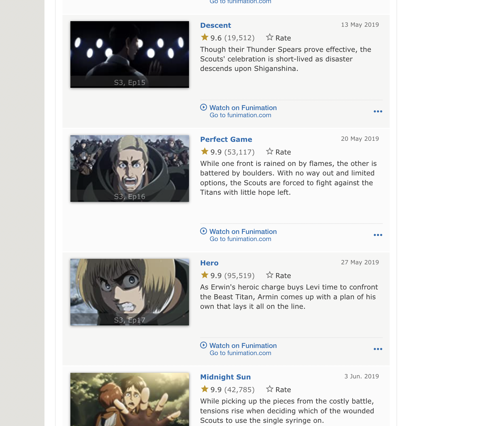Open more options menu for Descent episode
Viewport: 504px width, 426px height.
tap(378, 111)
